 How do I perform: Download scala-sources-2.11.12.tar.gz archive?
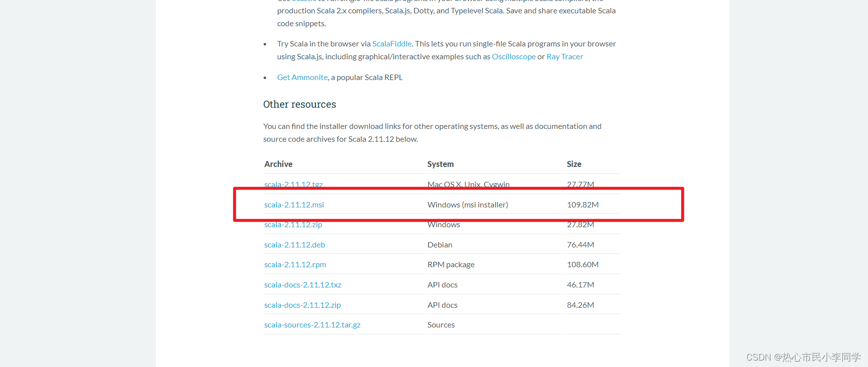(312, 325)
